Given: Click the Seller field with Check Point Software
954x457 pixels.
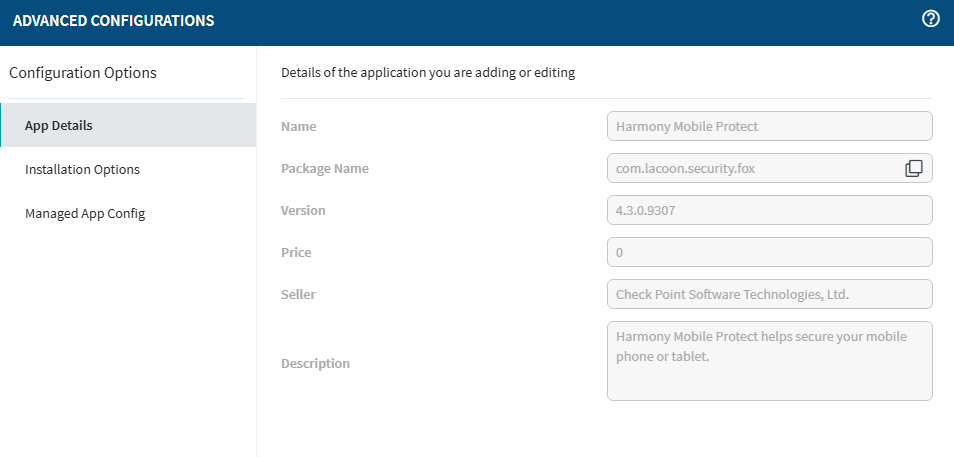Looking at the screenshot, I should [770, 294].
